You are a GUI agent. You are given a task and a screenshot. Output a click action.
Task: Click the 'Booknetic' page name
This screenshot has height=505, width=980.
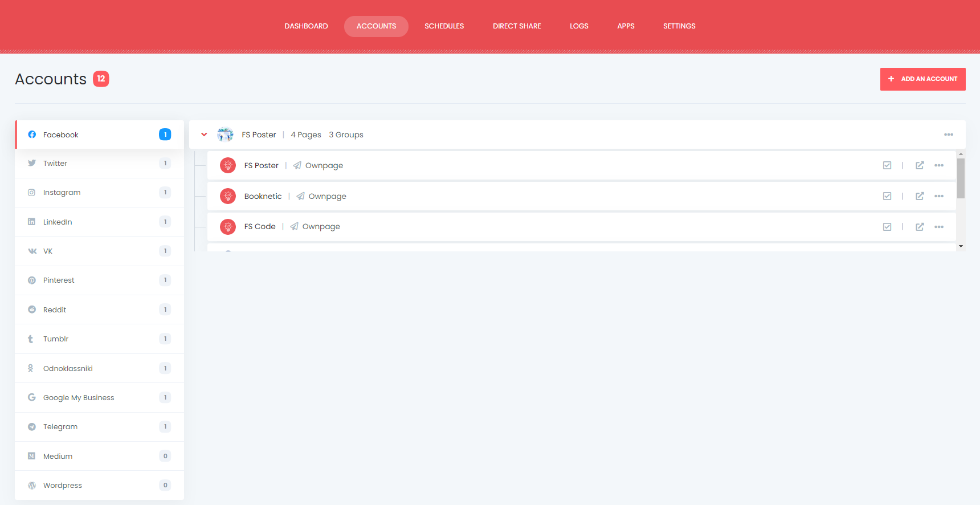pos(263,196)
